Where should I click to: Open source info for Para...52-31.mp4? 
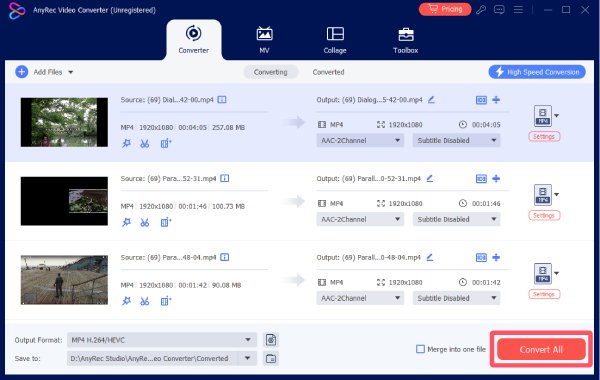pyautogui.click(x=225, y=178)
